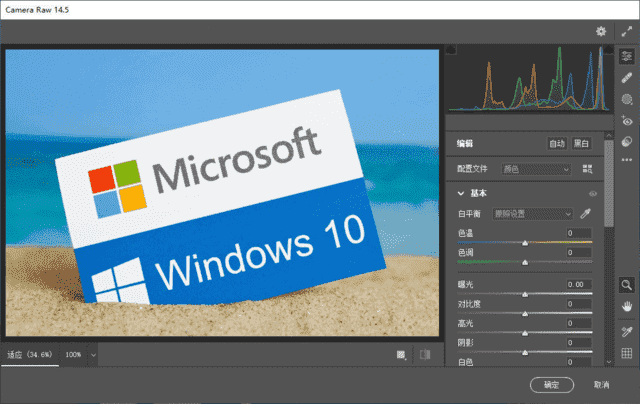
Task: Select the Masking circle tool
Action: (x=627, y=99)
